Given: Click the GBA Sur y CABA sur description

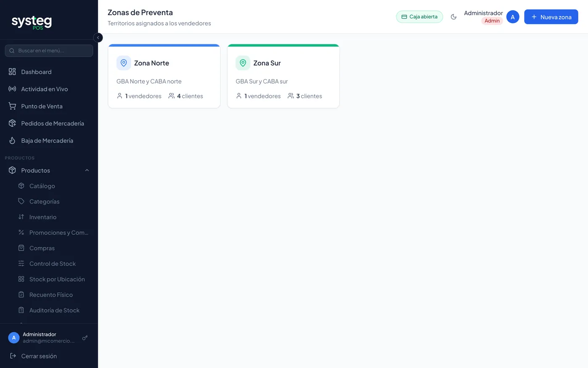Looking at the screenshot, I should pos(262,82).
